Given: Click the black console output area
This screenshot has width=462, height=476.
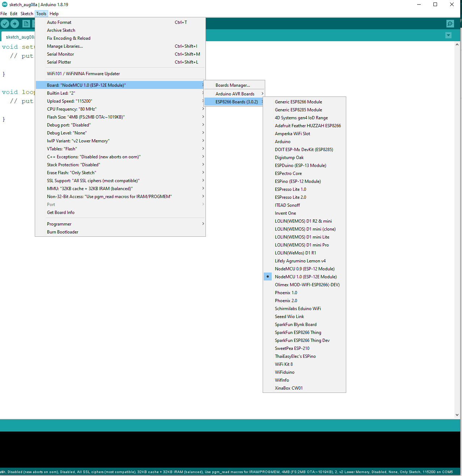Looking at the screenshot, I should point(230,450).
